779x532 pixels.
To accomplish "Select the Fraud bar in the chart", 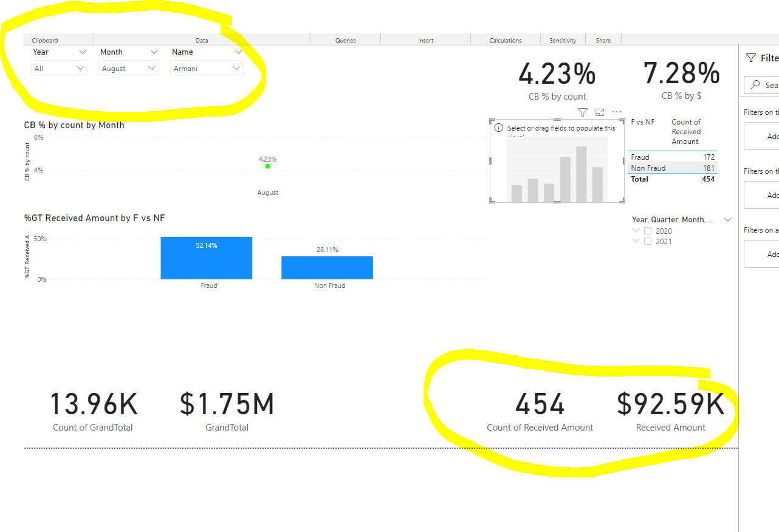I will pyautogui.click(x=206, y=257).
